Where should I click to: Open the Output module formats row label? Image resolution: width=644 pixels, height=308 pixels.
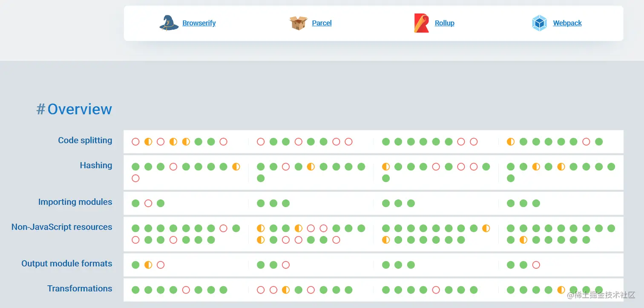tap(67, 264)
